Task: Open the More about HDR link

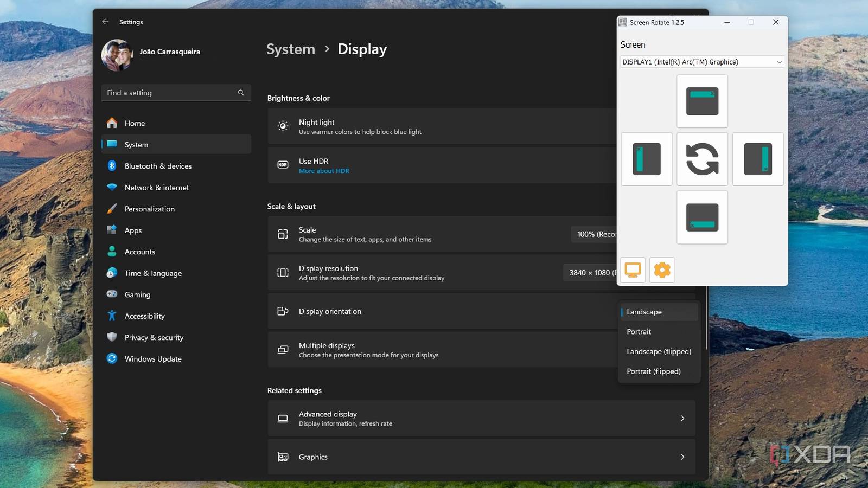Action: (324, 170)
